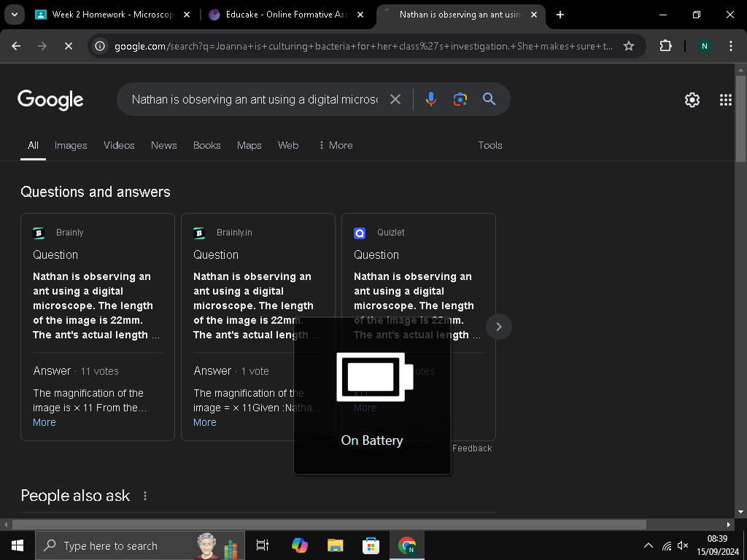Switch to Books results
The width and height of the screenshot is (747, 560).
click(x=206, y=146)
